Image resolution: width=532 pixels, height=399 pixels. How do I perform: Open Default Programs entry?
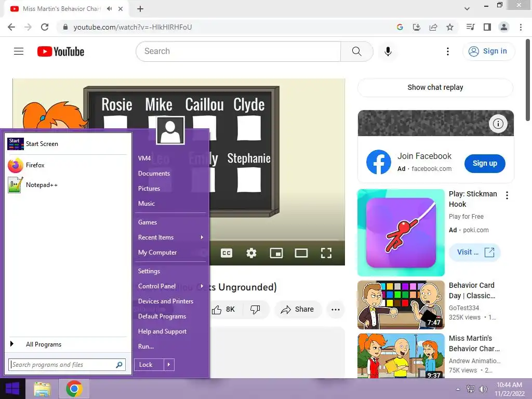(162, 316)
